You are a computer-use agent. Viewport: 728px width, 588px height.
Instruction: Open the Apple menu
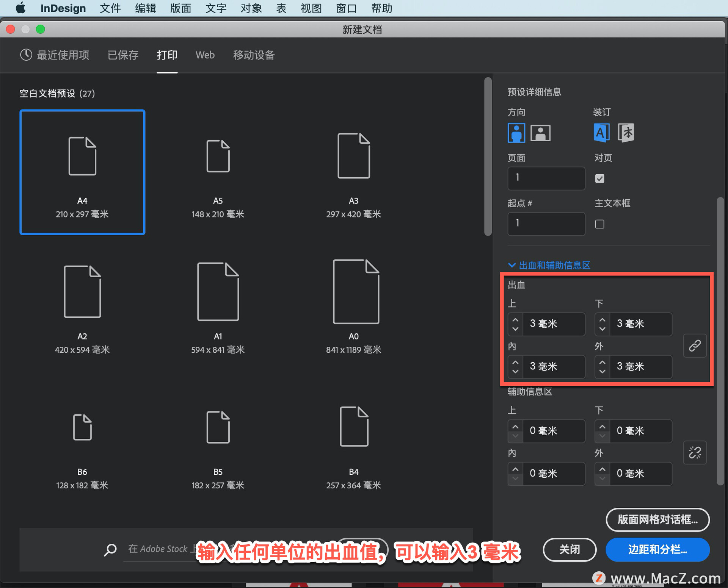21,8
